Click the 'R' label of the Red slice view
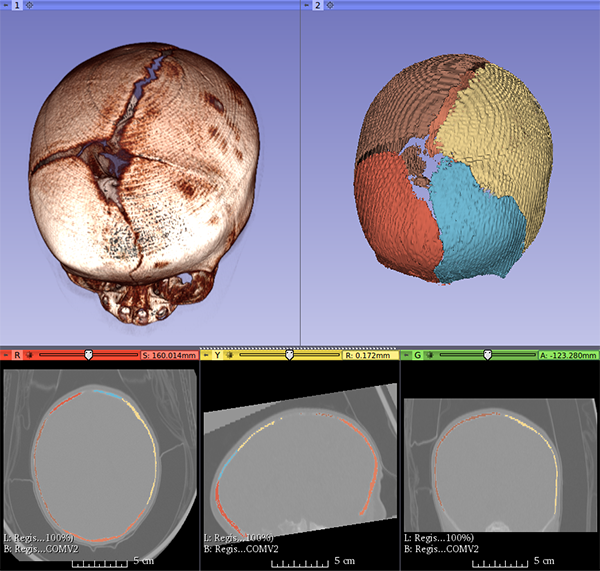The height and width of the screenshot is (571, 600). (17, 355)
